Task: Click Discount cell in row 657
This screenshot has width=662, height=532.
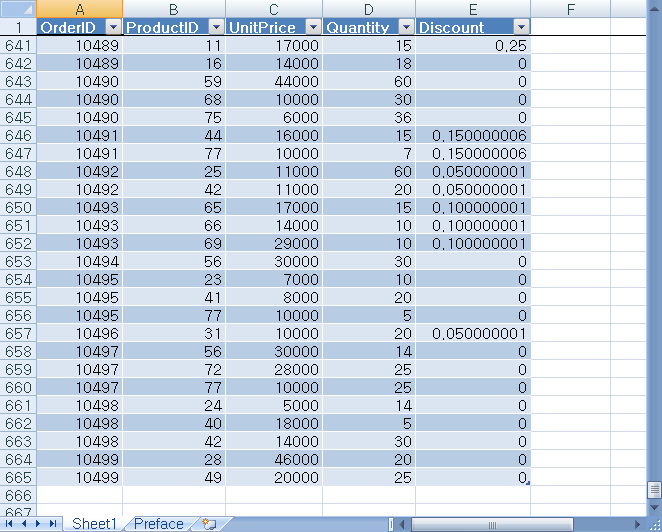Action: (473, 334)
